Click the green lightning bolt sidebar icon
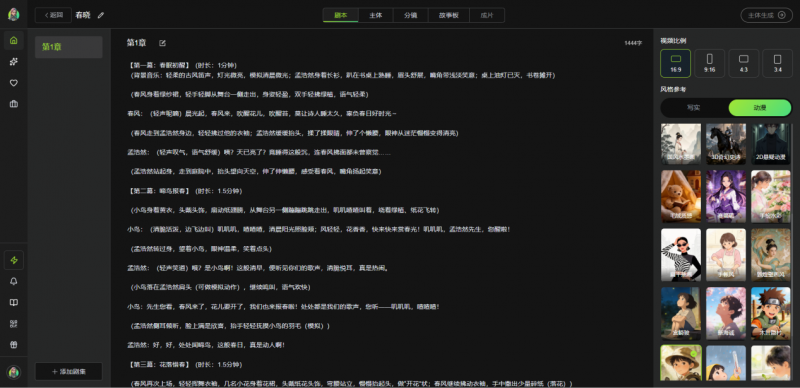Screen dimensions: 800x388 click(14, 260)
